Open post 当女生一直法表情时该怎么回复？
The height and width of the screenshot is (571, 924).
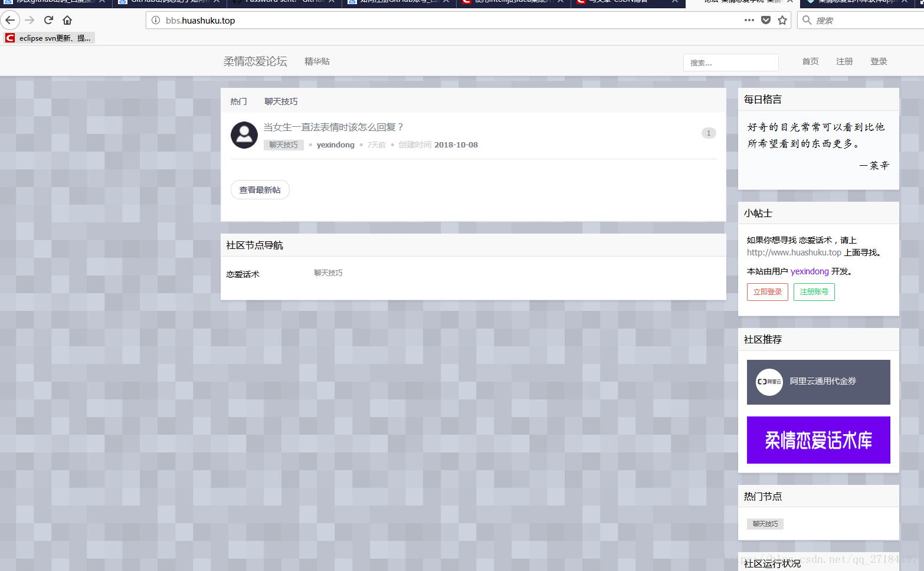coord(334,127)
